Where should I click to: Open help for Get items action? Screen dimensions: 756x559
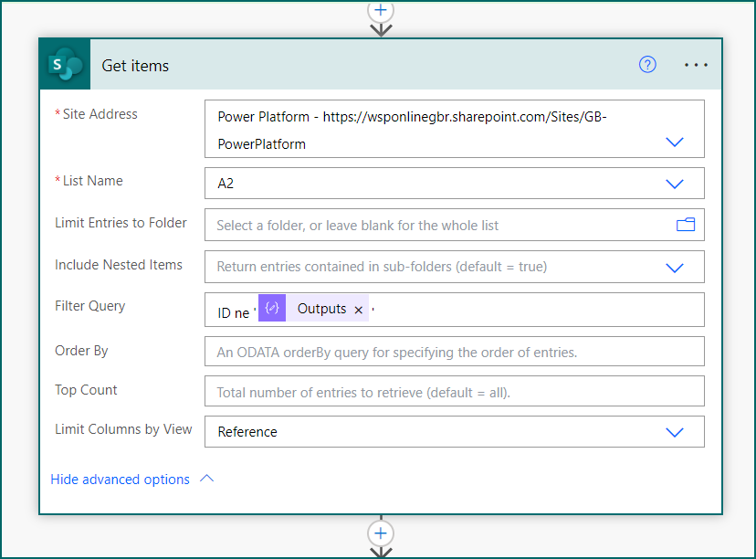647,65
